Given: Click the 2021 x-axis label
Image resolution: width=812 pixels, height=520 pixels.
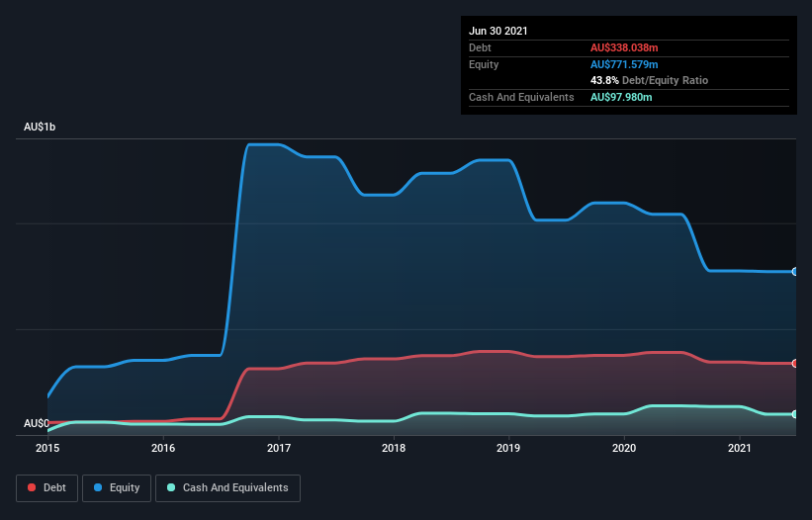Looking at the screenshot, I should click(740, 448).
